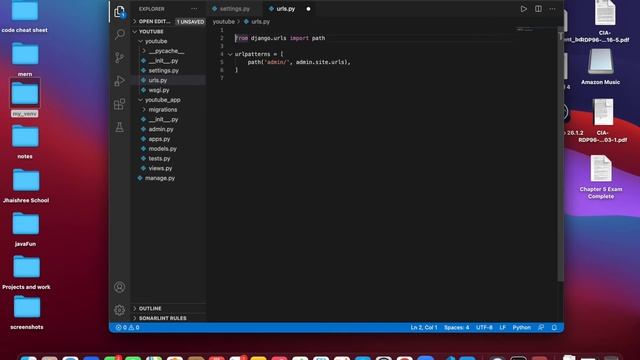Select code cheat sheet desktop folder
Screen dimensions: 640x360
(x=24, y=16)
